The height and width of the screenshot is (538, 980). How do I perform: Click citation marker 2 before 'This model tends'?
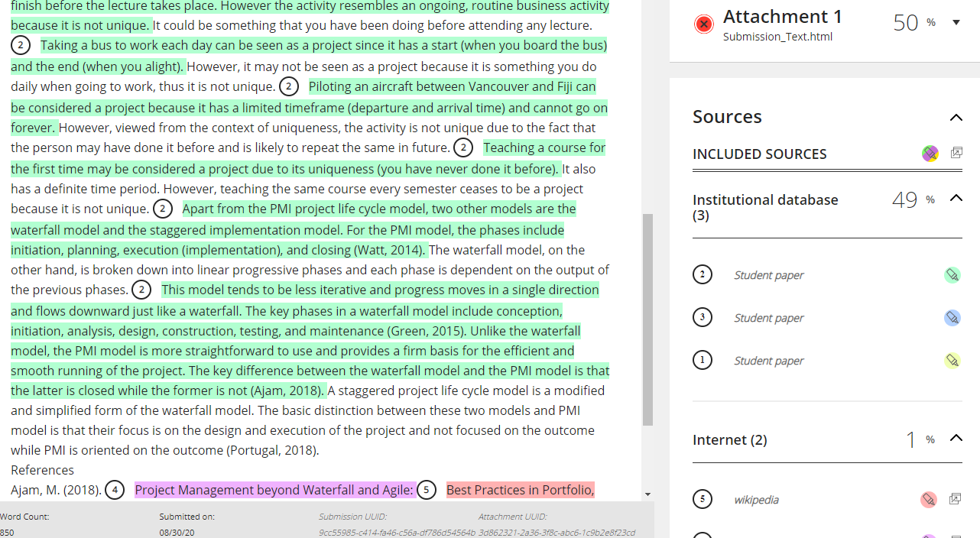[x=141, y=290]
